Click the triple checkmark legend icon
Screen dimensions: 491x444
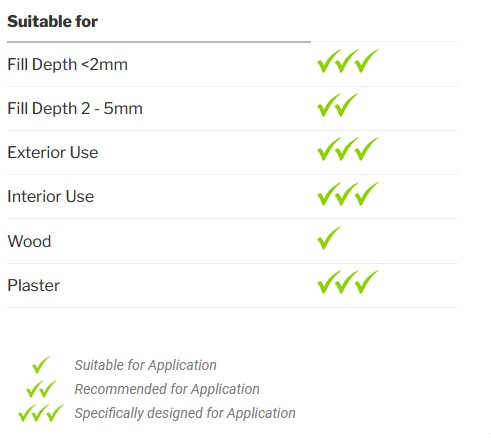click(x=41, y=413)
